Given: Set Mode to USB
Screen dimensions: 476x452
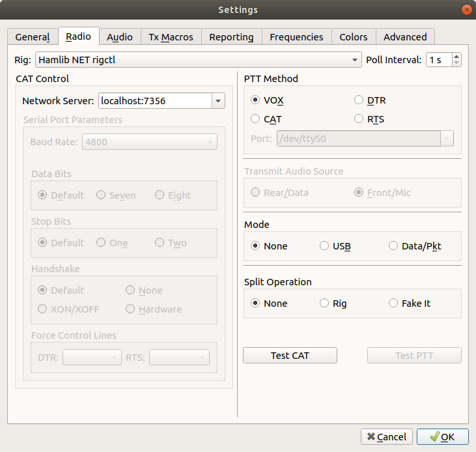Looking at the screenshot, I should click(x=324, y=246).
